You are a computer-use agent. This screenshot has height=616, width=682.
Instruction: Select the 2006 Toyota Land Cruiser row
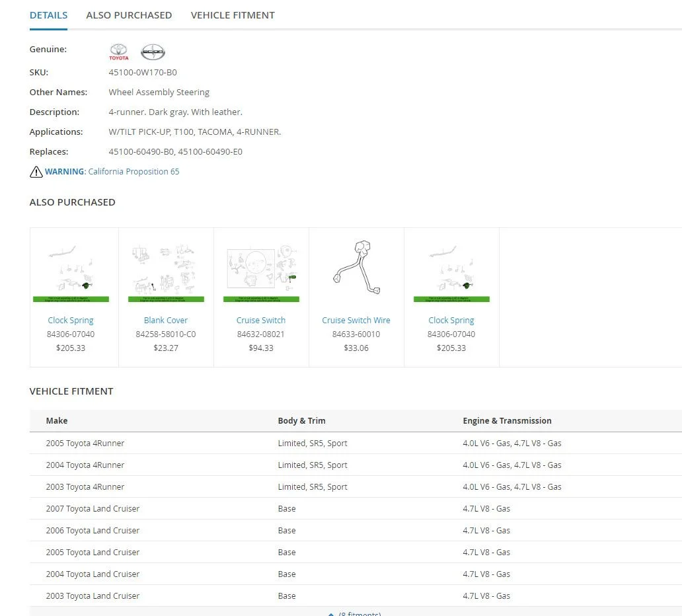356,530
